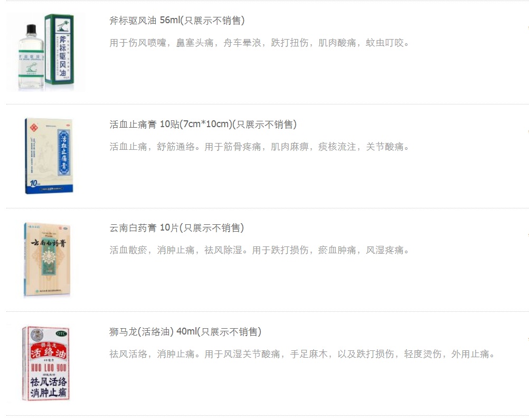The width and height of the screenshot is (529, 420).
Task: Click the 云南白药膏 description about 活血散瘀
Action: [x=259, y=250]
